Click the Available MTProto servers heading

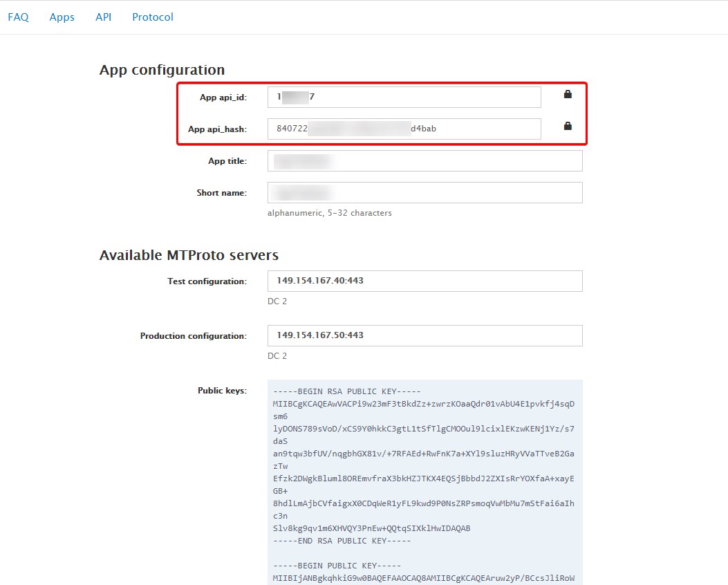(189, 255)
